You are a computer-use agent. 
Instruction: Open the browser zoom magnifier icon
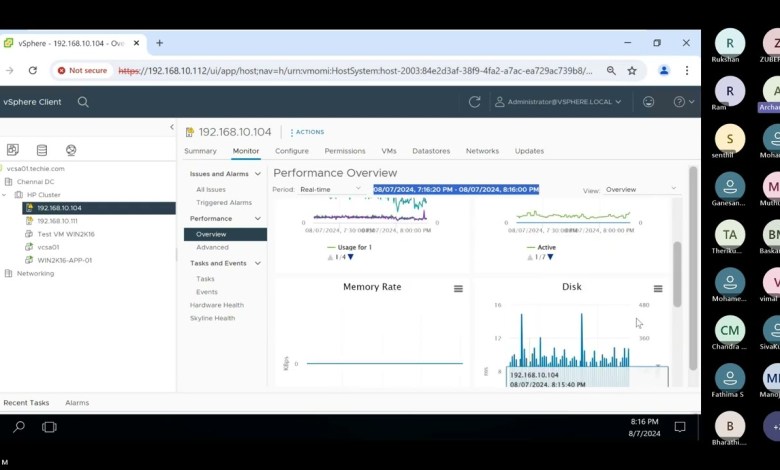[611, 71]
